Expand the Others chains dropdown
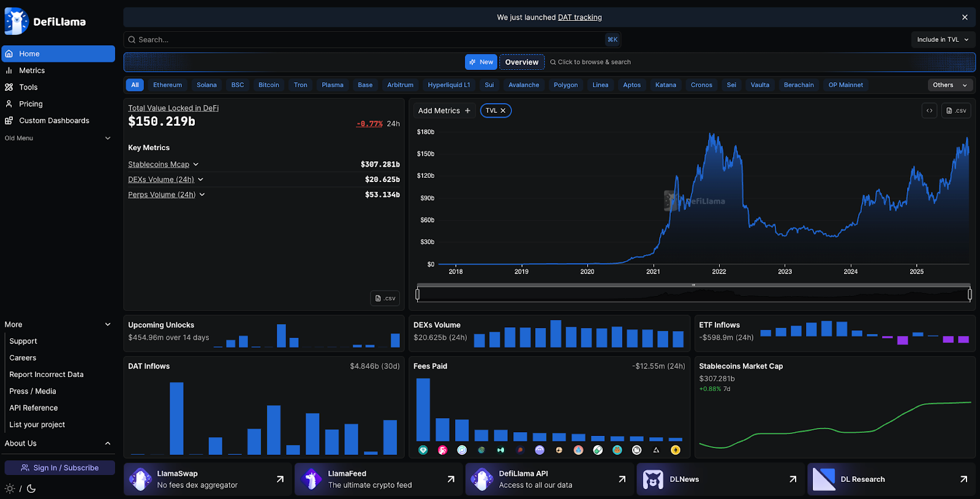980x499 pixels. coord(950,85)
